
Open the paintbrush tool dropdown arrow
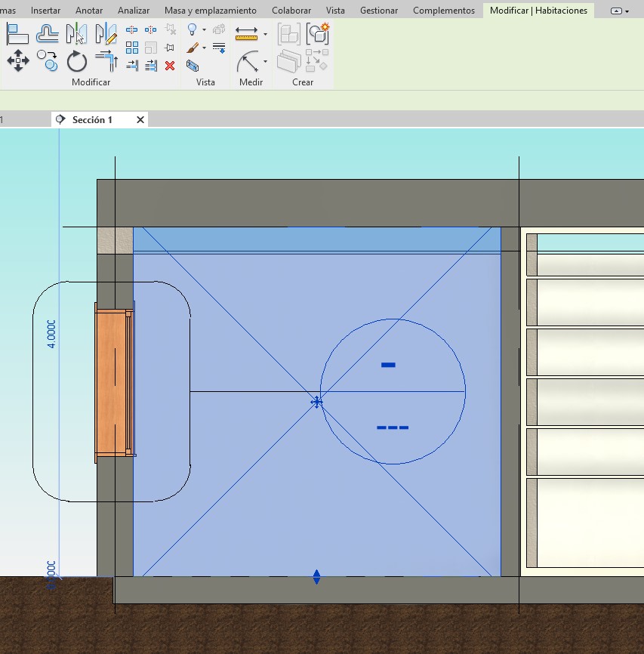coord(204,48)
